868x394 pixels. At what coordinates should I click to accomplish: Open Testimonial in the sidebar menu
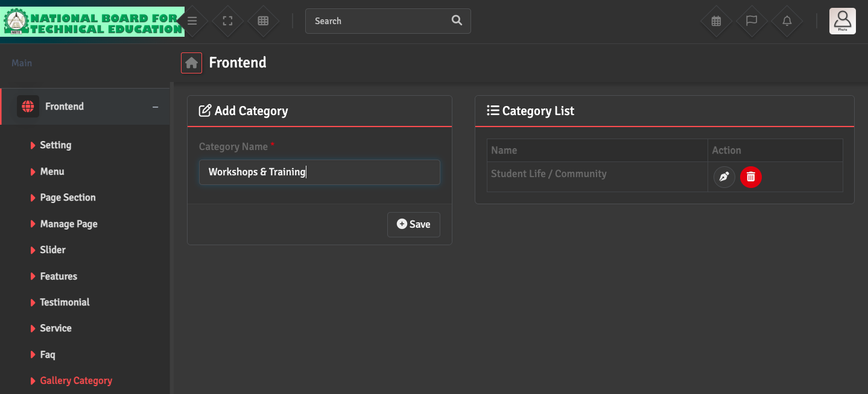[x=65, y=302]
